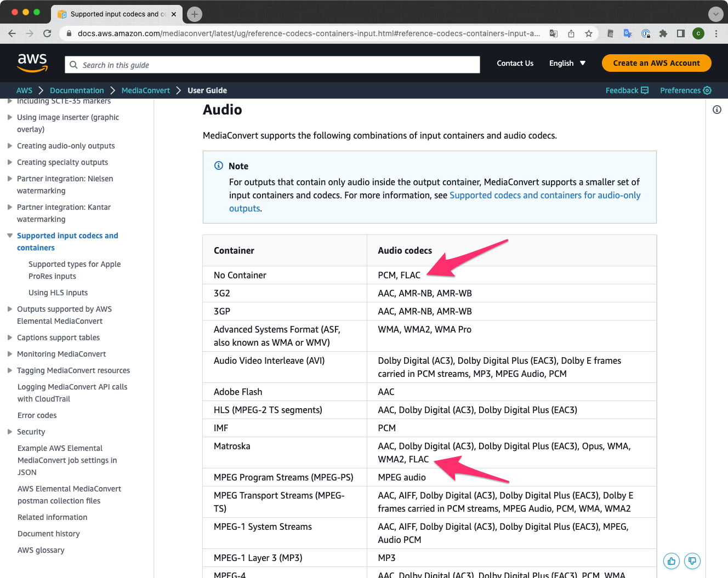This screenshot has height=578, width=728.
Task: Expand the Security section
Action: [10, 432]
